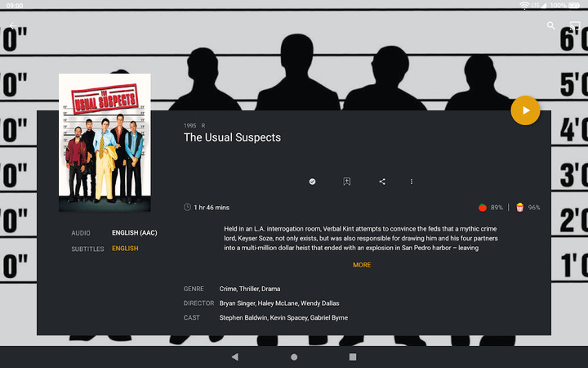Image resolution: width=588 pixels, height=368 pixels.
Task: Tap the cast screen icon
Action: pyautogui.click(x=575, y=25)
